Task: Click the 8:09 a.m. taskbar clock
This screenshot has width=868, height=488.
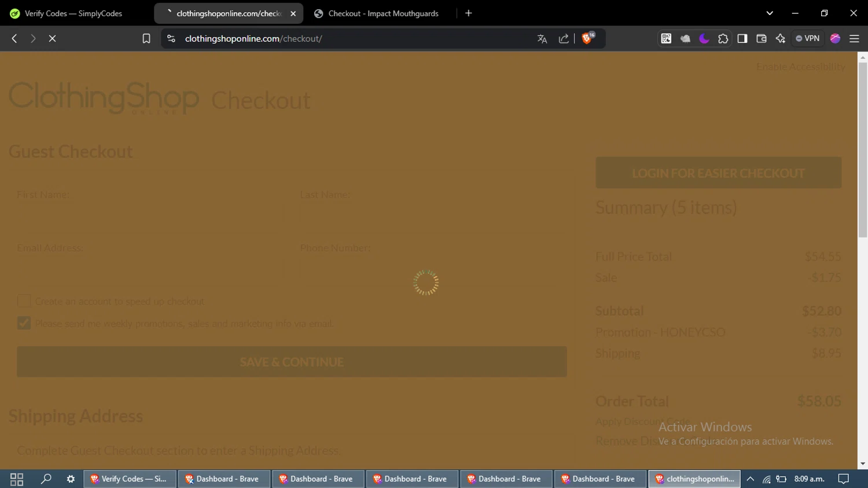Action: [809, 479]
